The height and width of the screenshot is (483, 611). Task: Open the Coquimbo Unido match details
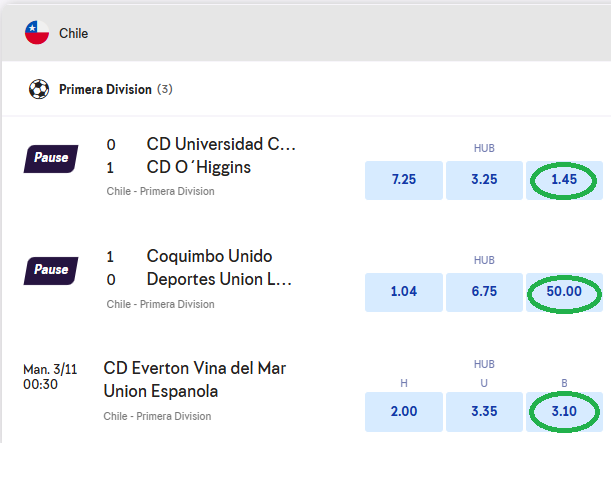209,256
